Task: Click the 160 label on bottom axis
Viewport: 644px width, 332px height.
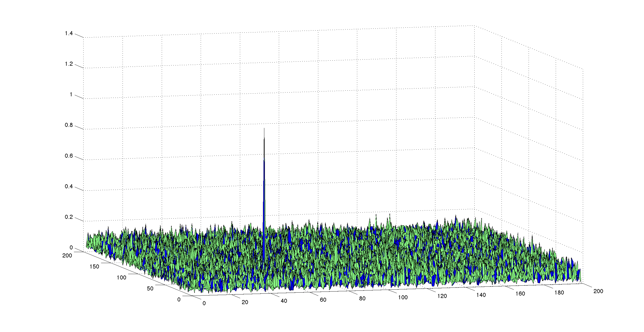Action: [x=520, y=294]
